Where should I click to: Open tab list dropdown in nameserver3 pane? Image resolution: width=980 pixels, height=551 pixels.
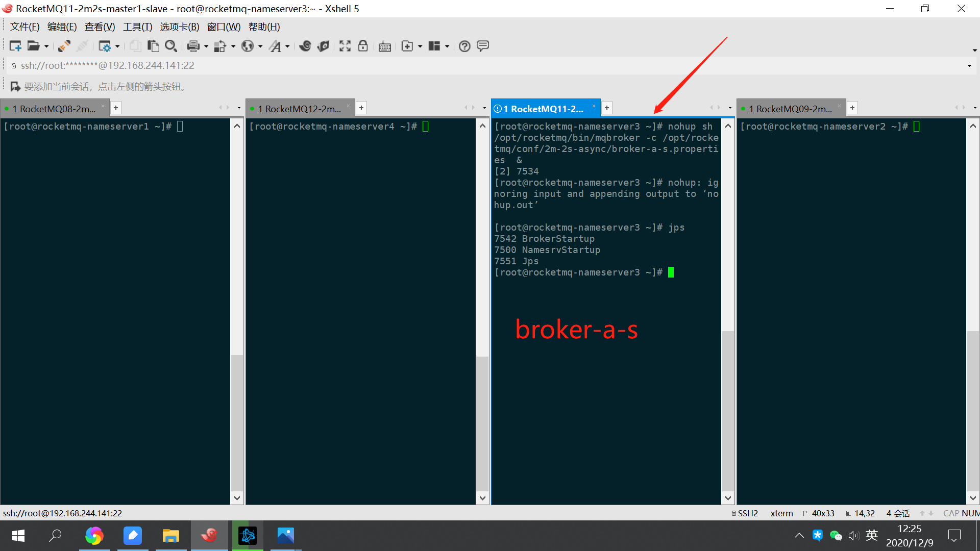click(x=730, y=108)
